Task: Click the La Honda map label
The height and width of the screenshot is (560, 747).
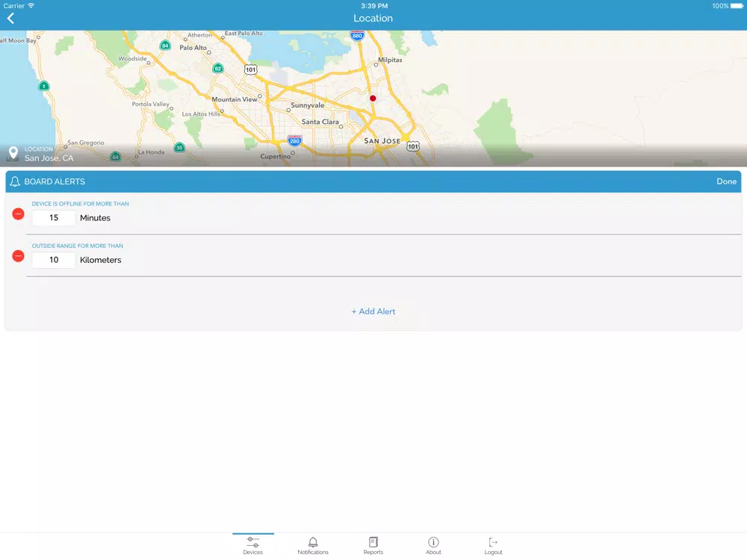Action: [151, 152]
